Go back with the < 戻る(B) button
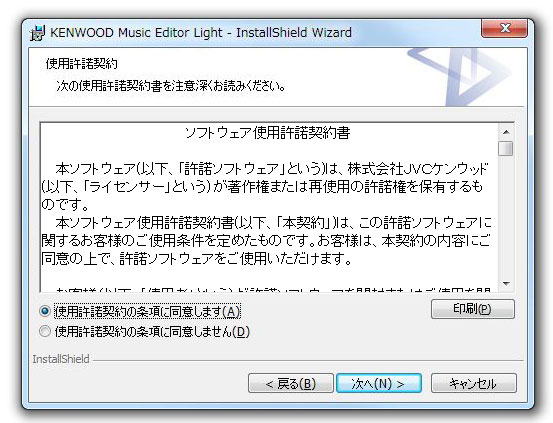 point(291,383)
